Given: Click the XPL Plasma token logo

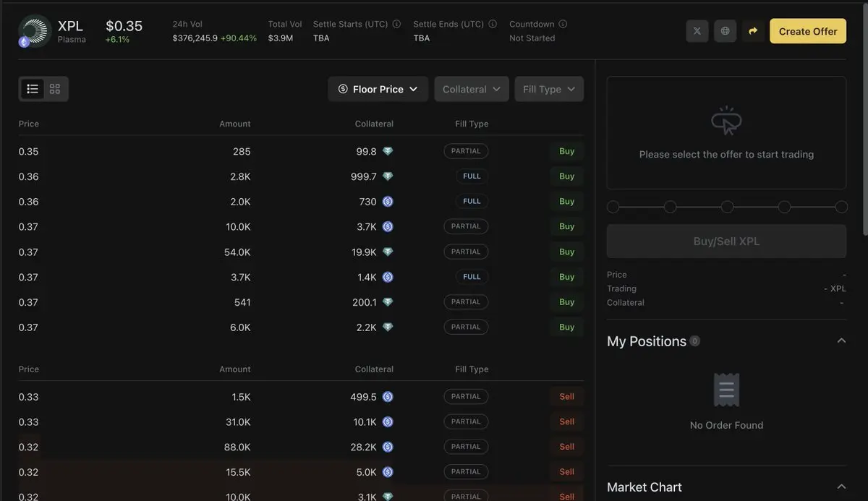Looking at the screenshot, I should tap(34, 30).
